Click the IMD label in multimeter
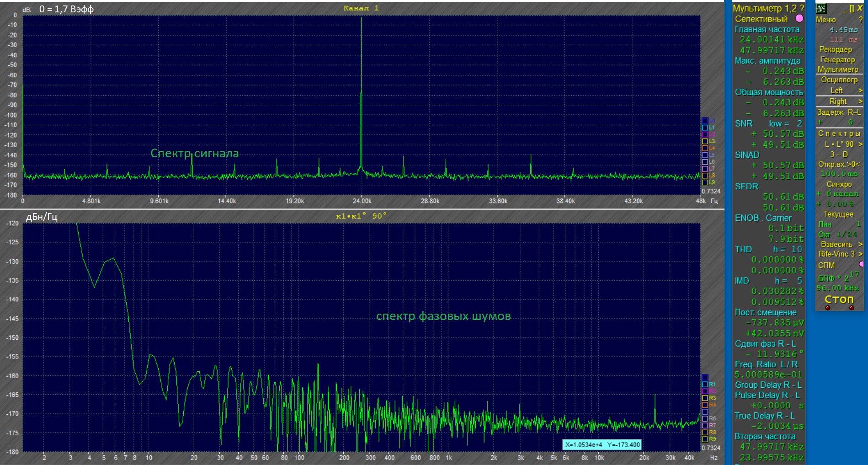868x465 pixels. 742,281
